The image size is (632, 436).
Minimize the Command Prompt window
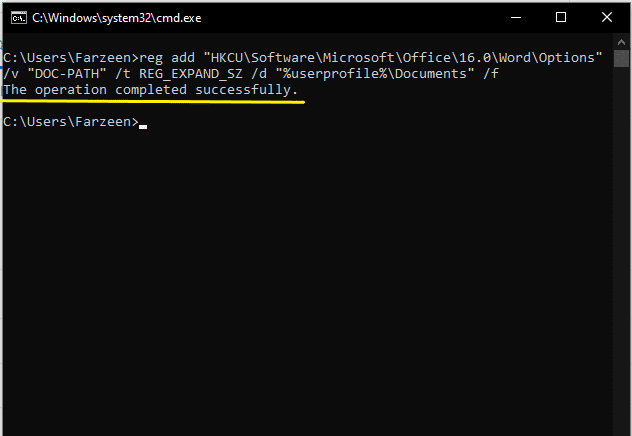pyautogui.click(x=516, y=18)
